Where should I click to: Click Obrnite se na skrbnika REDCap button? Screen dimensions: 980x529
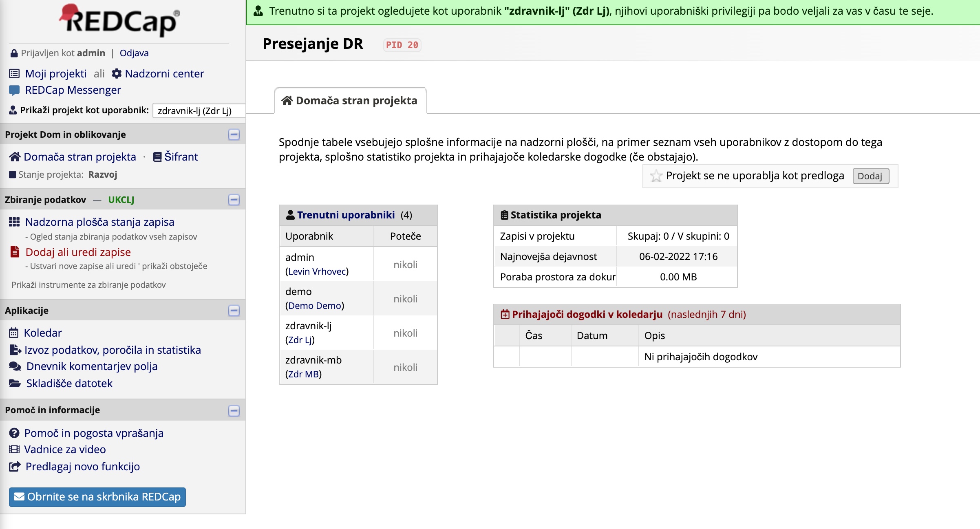tap(97, 497)
